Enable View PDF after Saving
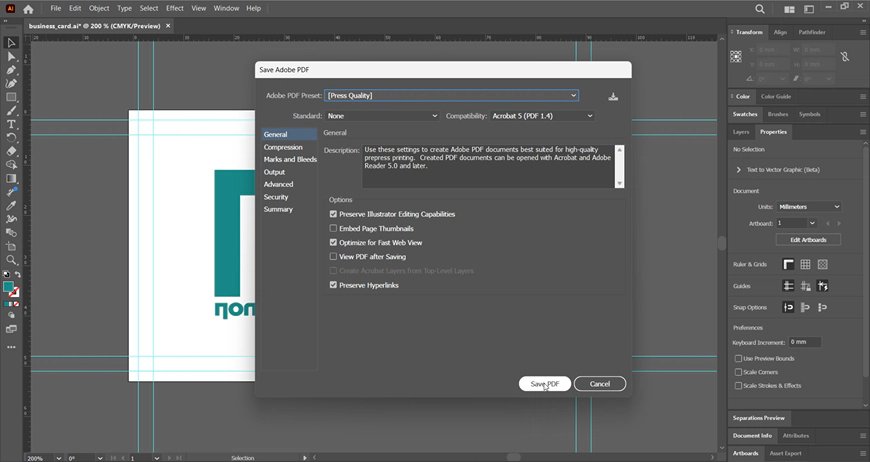The width and height of the screenshot is (870, 462). pos(333,257)
